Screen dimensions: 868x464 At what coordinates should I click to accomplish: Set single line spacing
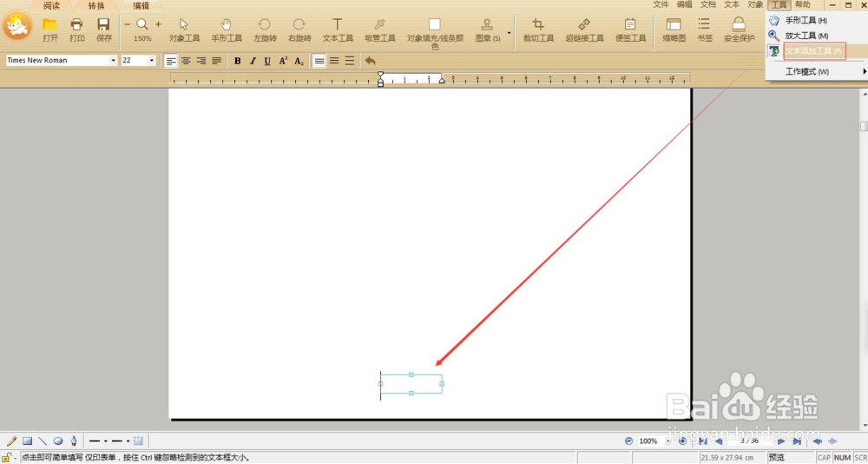coord(319,61)
